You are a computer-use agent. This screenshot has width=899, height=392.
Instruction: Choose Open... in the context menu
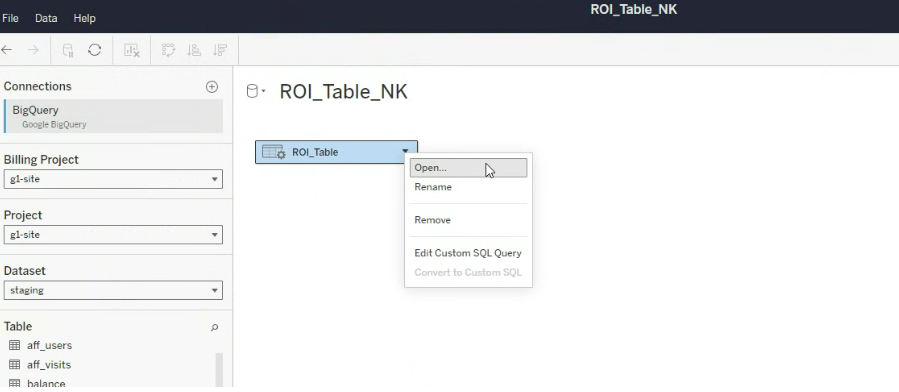click(468, 168)
